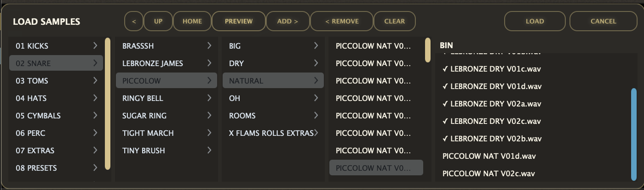Viewport: 644px width, 190px height.
Task: Go up one folder level with UP
Action: pos(158,21)
